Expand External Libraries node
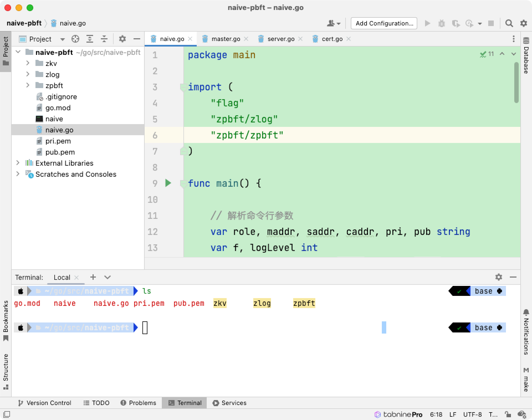 (18, 163)
